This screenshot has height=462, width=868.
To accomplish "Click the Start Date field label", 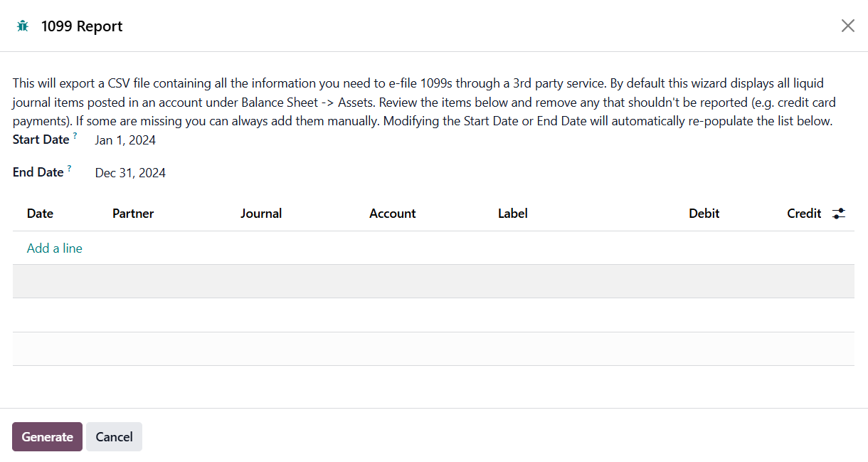I will click(x=41, y=140).
